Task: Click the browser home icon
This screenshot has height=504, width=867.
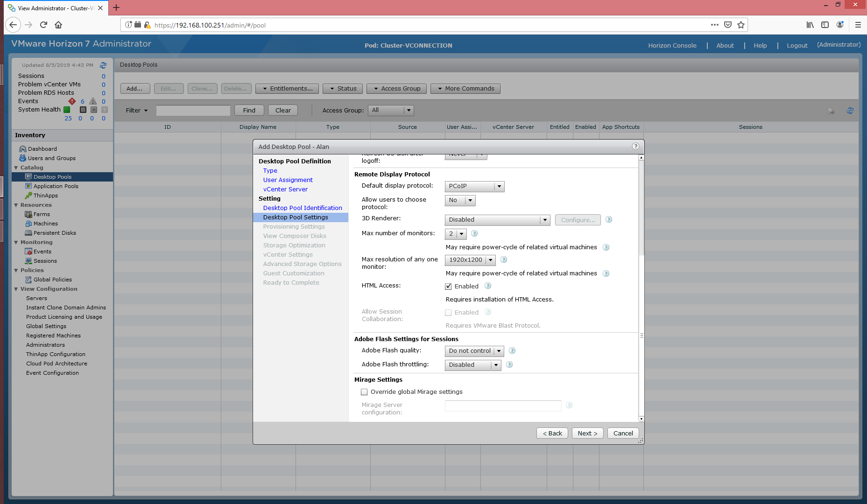Action: 58,25
